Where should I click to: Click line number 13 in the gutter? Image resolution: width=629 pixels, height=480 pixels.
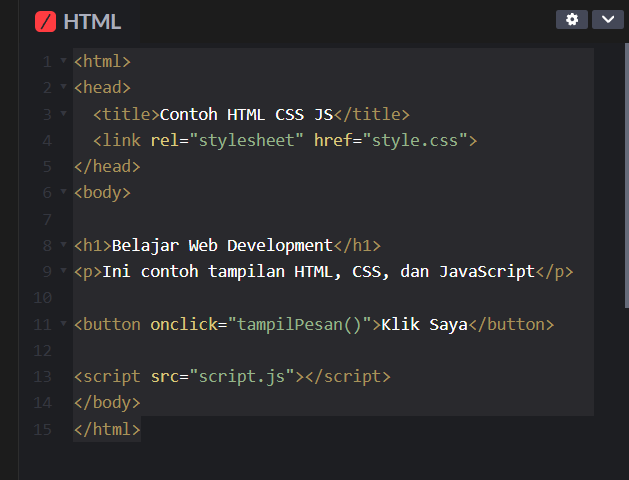pos(42,376)
